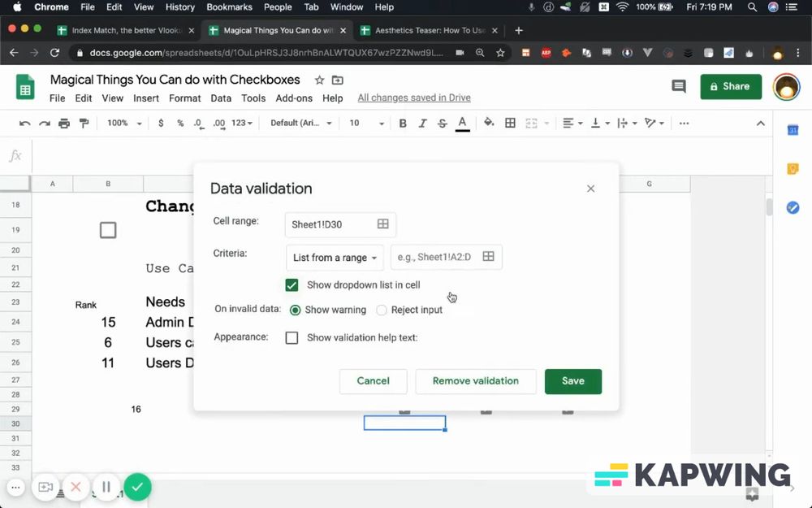Open the zoom level dropdown showing 100%

(123, 123)
